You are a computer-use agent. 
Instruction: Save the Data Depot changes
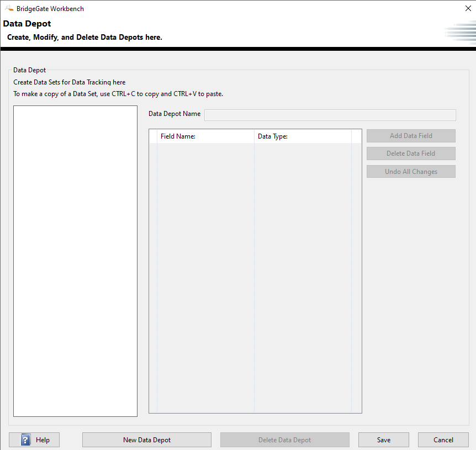point(383,440)
